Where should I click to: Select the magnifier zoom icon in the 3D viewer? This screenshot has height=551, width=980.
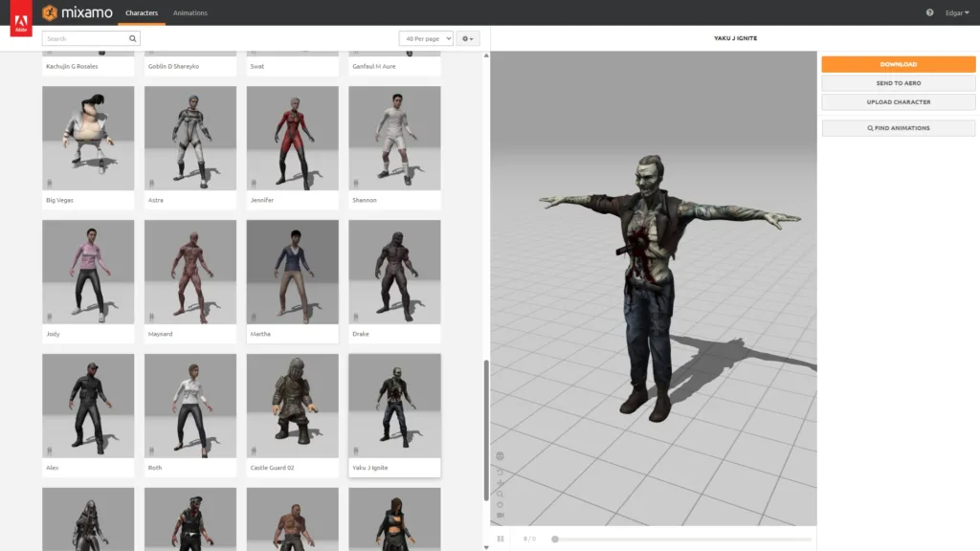[500, 495]
